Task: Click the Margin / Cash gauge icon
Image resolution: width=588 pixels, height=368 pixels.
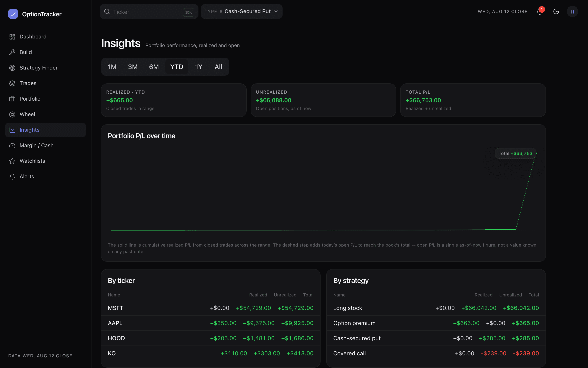Action: pos(12,146)
